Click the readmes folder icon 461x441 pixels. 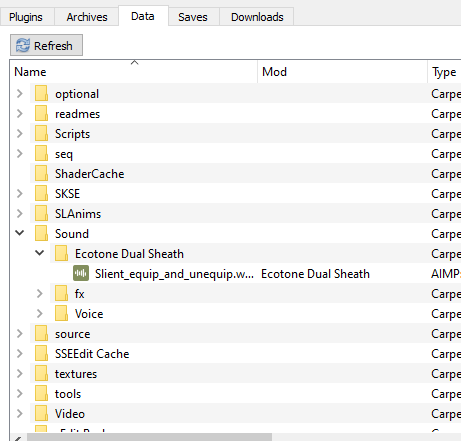pos(41,113)
